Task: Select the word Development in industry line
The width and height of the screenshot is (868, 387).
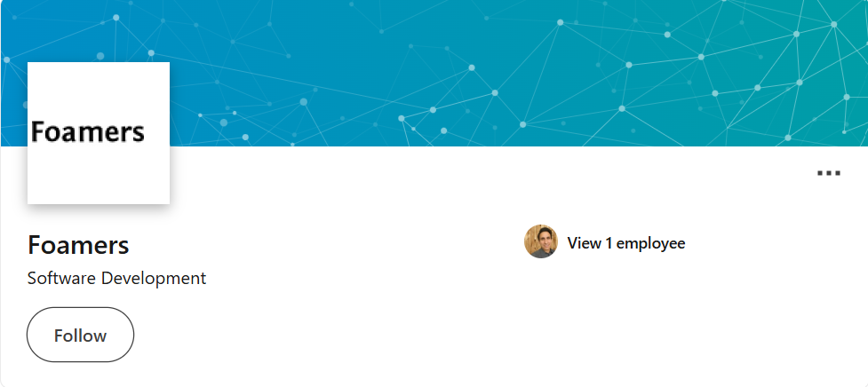Action: (x=154, y=278)
